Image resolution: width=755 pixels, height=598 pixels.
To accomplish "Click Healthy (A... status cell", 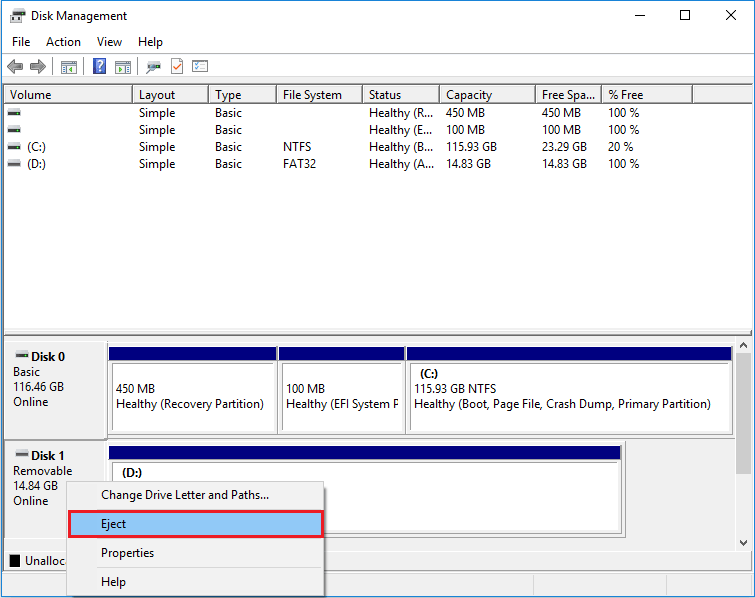I will click(401, 164).
